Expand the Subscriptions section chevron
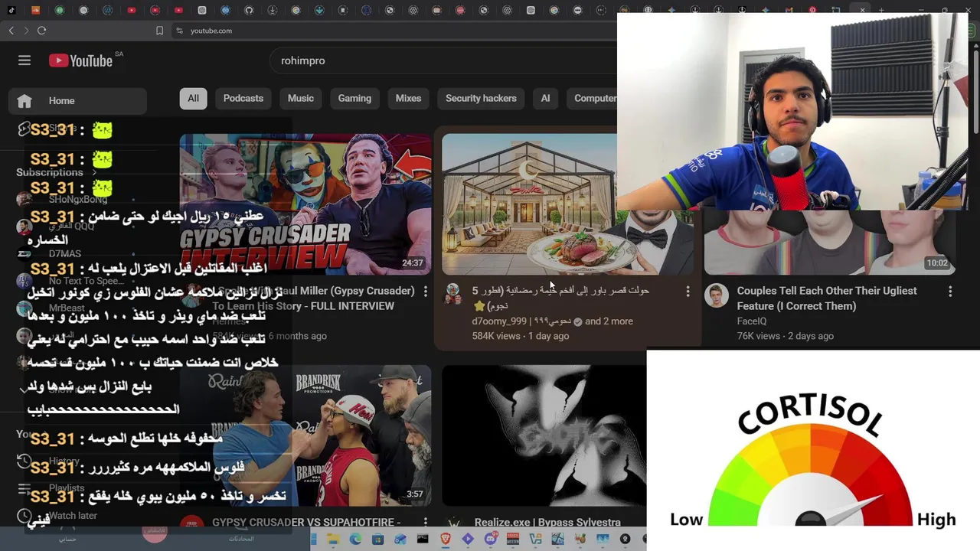Screen dimensions: 980x551 point(95,172)
